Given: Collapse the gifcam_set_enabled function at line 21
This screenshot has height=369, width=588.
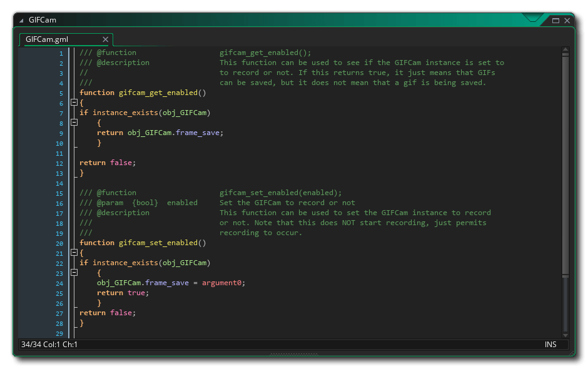Looking at the screenshot, I should 74,253.
